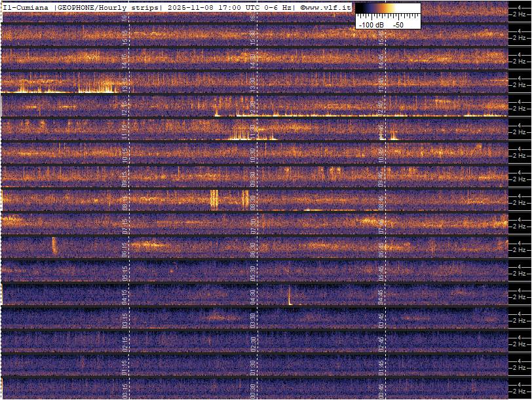Select the 12:30 time marker label

[253, 107]
